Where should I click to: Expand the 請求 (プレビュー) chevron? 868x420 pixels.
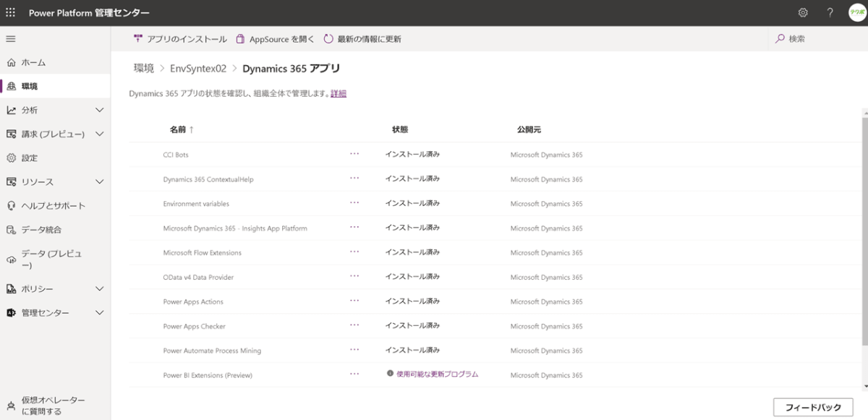pos(100,134)
